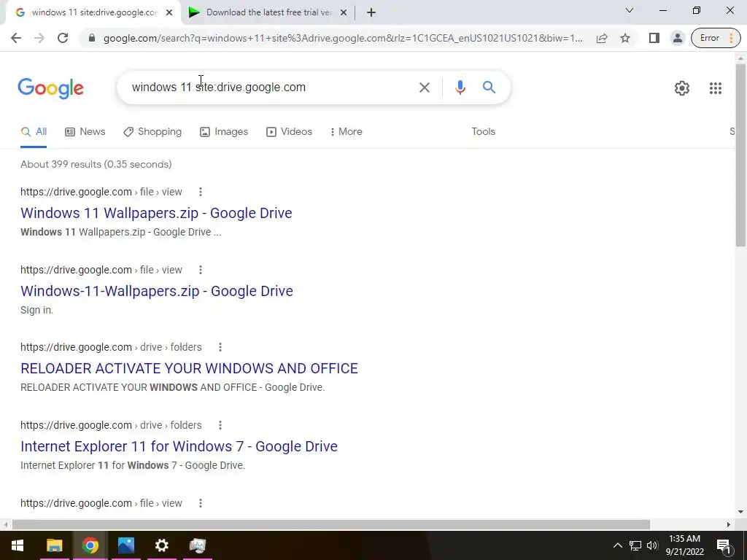Start voice search with microphone

[x=460, y=87]
